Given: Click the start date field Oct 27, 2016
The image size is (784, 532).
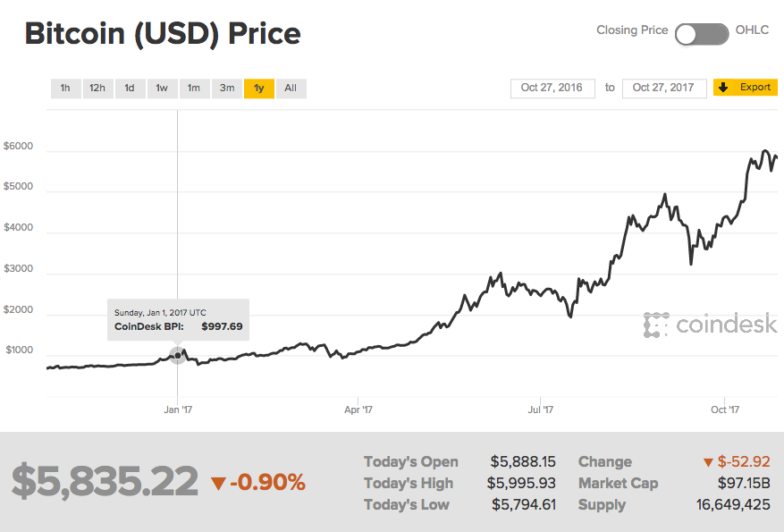Looking at the screenshot, I should pyautogui.click(x=552, y=88).
